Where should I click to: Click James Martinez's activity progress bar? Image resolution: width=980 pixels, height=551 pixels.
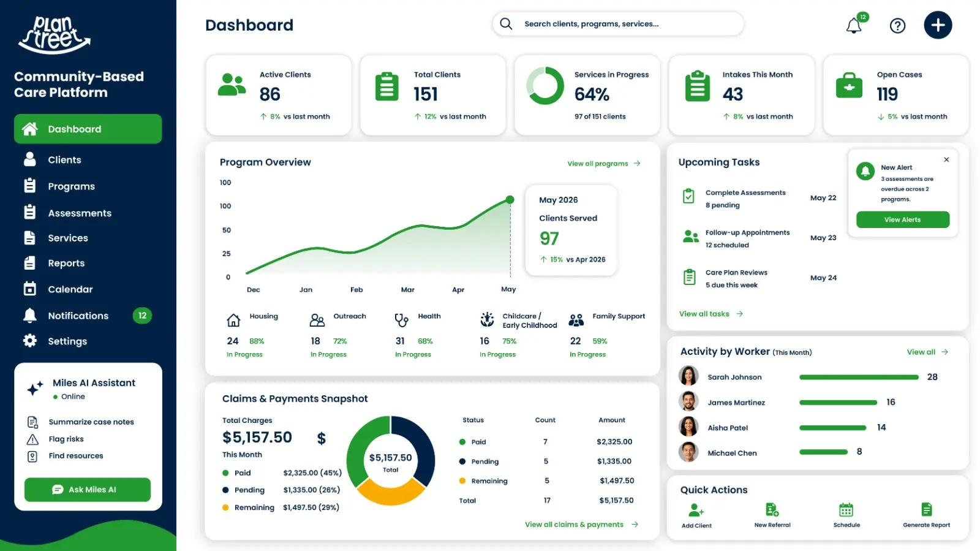tap(839, 403)
